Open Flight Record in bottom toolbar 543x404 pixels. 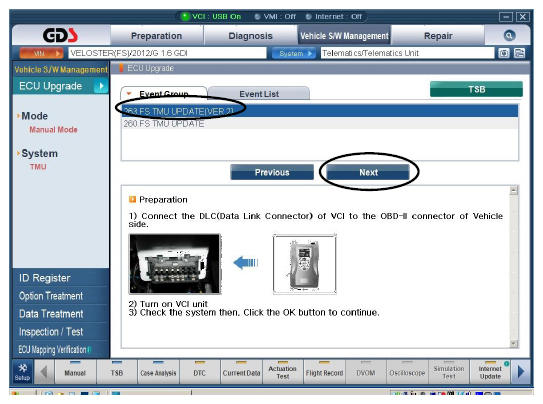coord(324,372)
